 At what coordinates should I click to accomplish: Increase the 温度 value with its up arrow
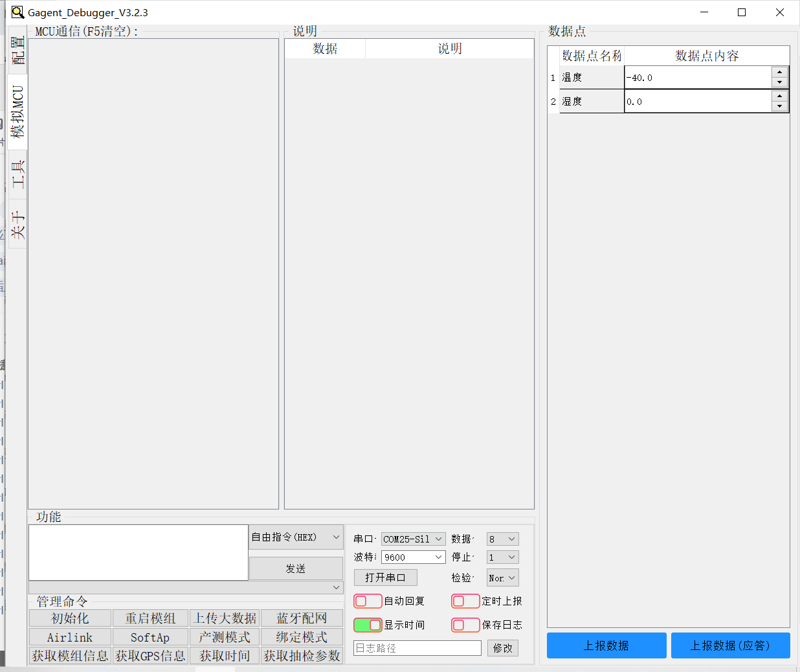click(x=779, y=73)
